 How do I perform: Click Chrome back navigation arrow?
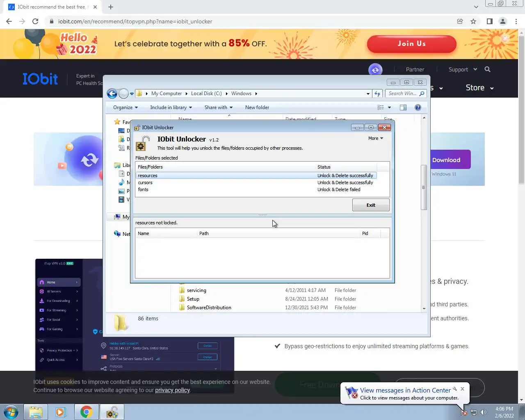(9, 21)
